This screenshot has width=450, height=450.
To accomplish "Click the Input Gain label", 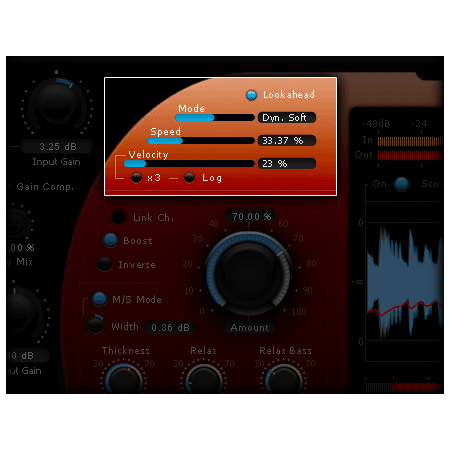I will tap(56, 162).
